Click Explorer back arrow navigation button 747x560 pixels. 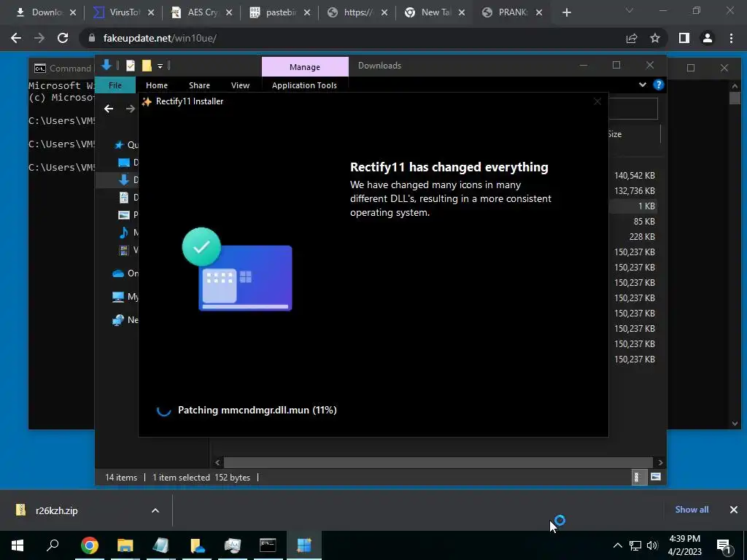[109, 109]
